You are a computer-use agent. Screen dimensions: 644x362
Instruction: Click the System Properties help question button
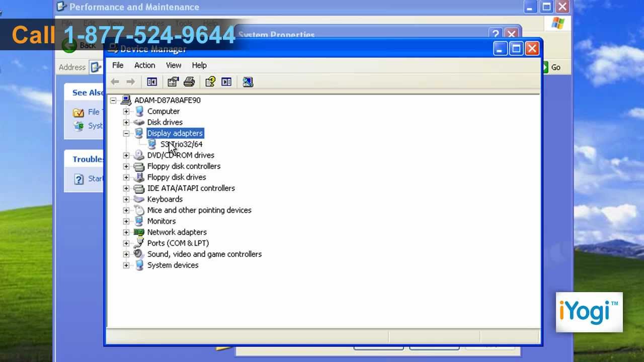(496, 34)
